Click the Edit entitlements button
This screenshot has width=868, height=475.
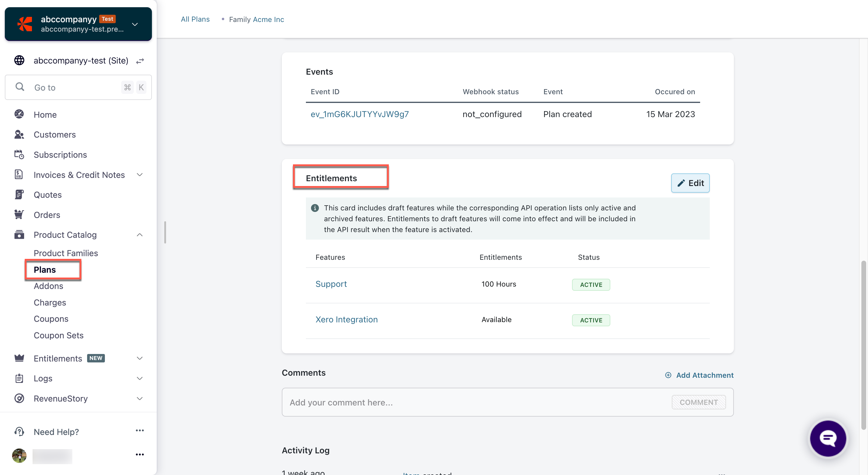click(x=690, y=183)
